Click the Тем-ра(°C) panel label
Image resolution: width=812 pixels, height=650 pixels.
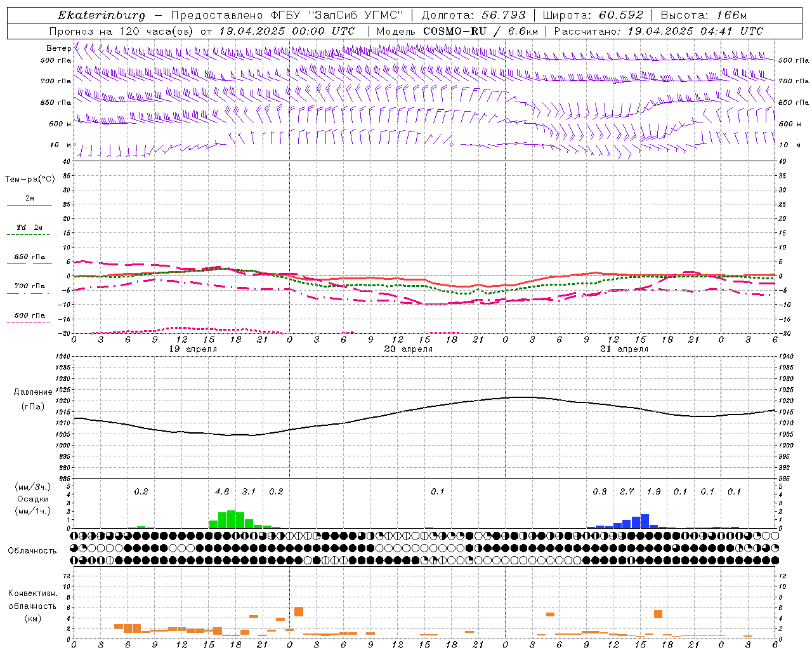pyautogui.click(x=30, y=180)
